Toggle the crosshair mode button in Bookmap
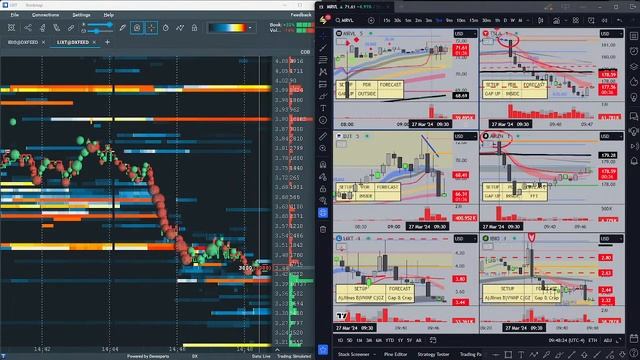 point(151,28)
